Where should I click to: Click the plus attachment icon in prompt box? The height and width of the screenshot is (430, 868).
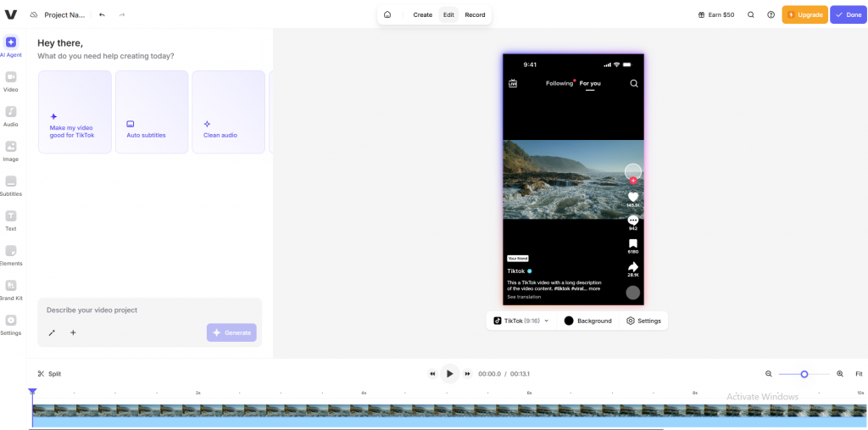[x=73, y=332]
